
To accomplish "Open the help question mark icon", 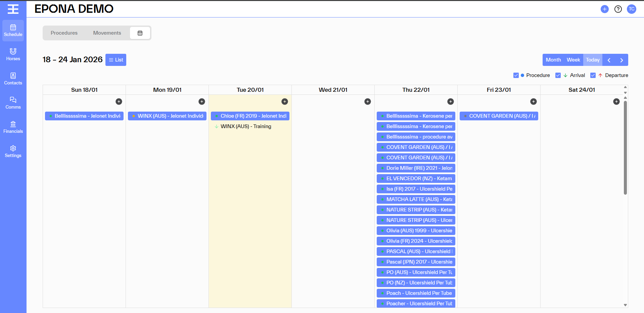I will (x=618, y=9).
